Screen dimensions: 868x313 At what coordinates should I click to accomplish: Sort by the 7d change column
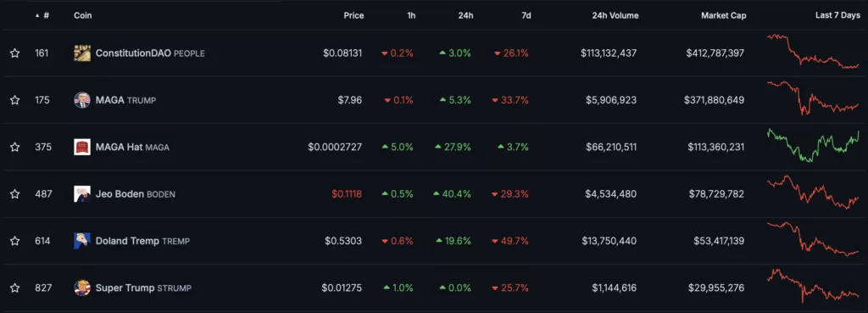coord(526,15)
